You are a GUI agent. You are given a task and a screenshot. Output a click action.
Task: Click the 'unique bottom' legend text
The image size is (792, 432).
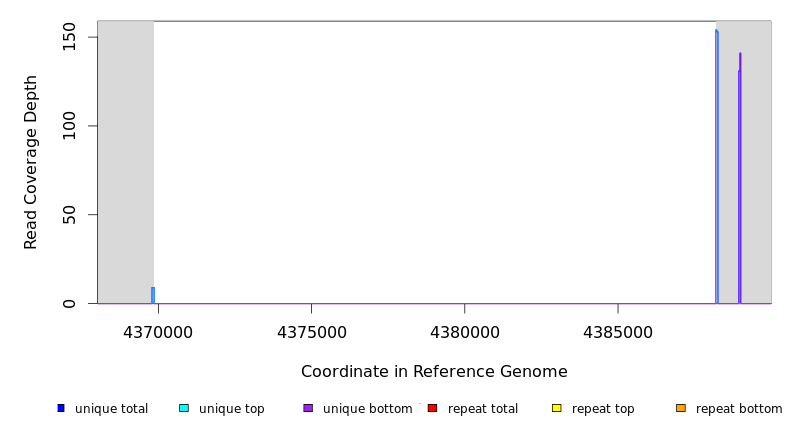tap(367, 409)
